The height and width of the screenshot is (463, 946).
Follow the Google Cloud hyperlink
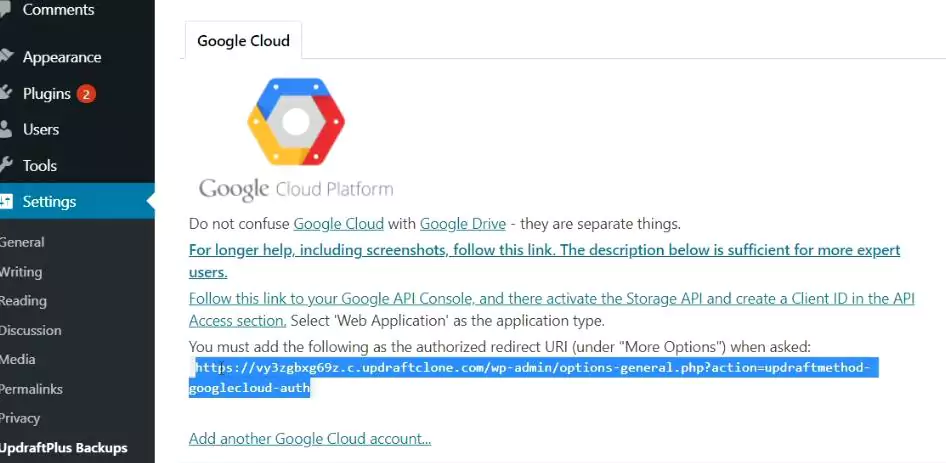pyautogui.click(x=338, y=224)
